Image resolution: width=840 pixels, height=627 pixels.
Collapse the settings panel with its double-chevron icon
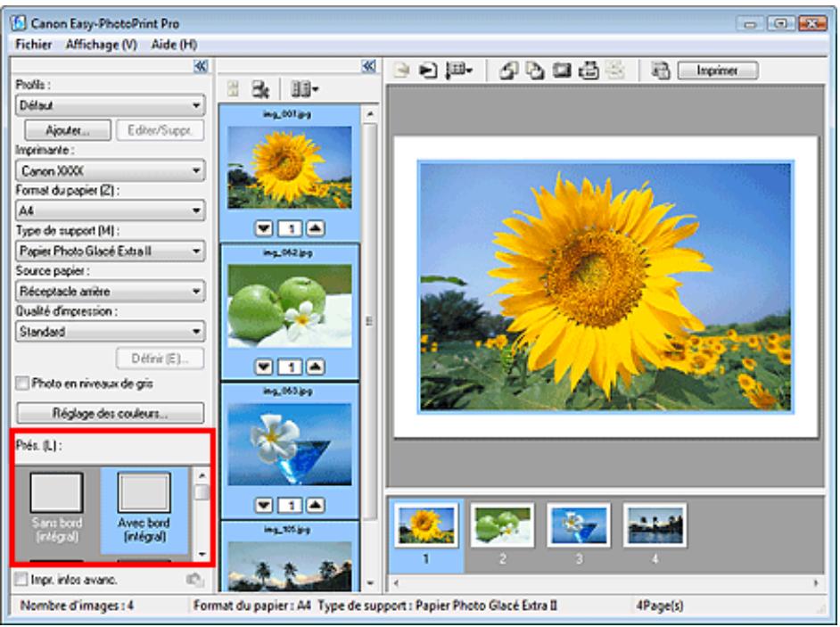[x=201, y=66]
